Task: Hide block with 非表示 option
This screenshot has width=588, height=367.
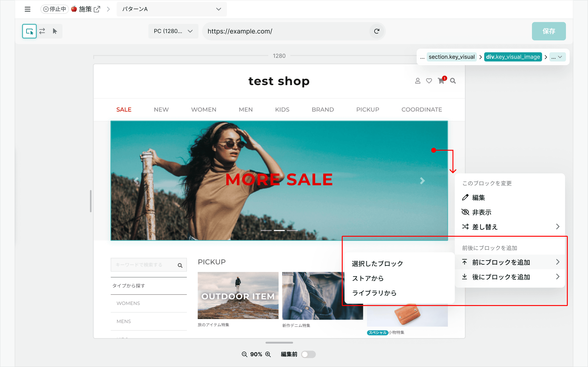Action: (x=482, y=212)
